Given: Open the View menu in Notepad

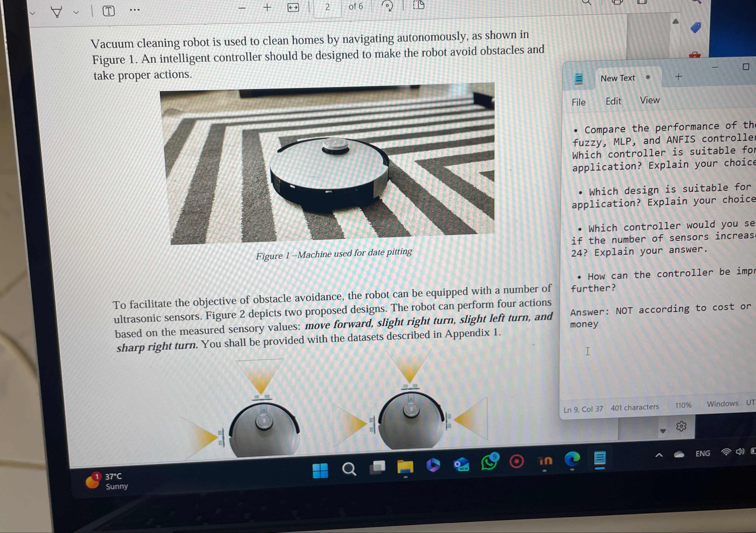Looking at the screenshot, I should (x=650, y=100).
